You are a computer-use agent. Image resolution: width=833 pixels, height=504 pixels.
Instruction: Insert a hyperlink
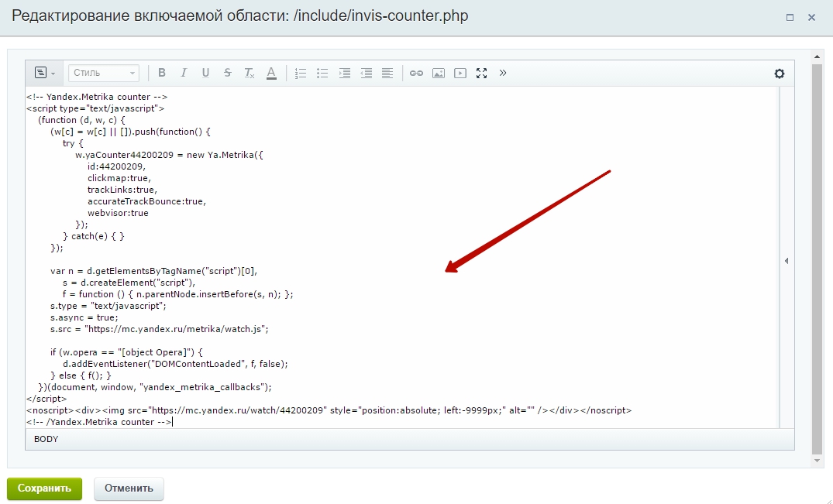coord(417,73)
